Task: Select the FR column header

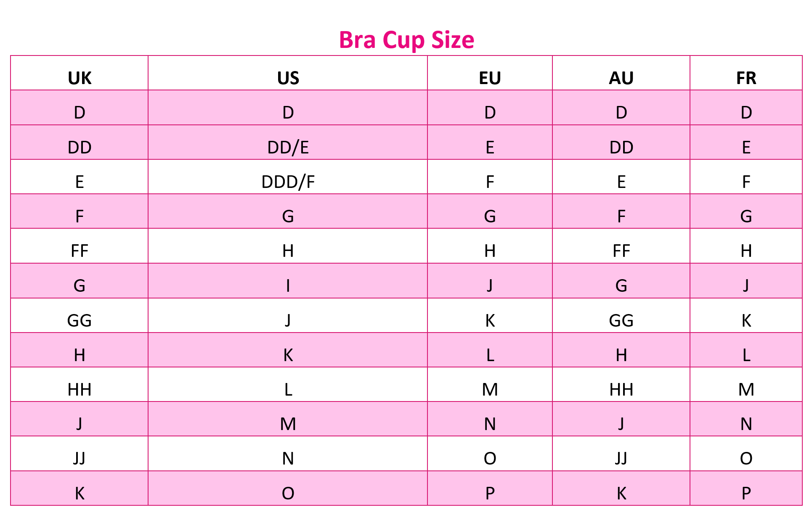Action: point(746,78)
